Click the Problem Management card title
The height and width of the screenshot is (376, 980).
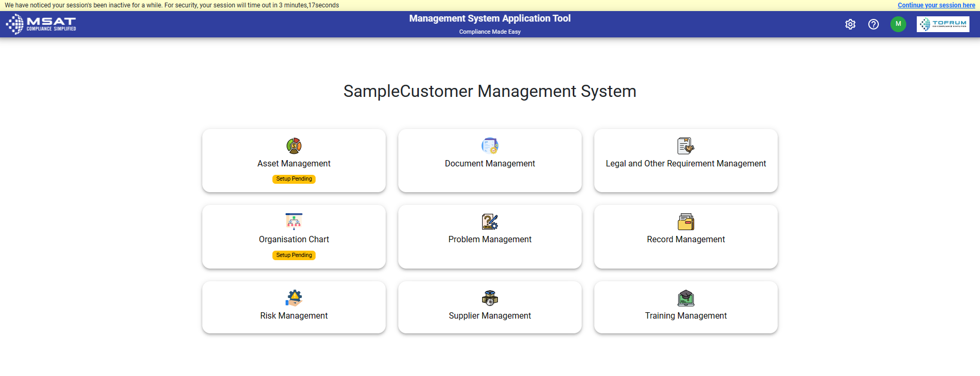[490, 240]
